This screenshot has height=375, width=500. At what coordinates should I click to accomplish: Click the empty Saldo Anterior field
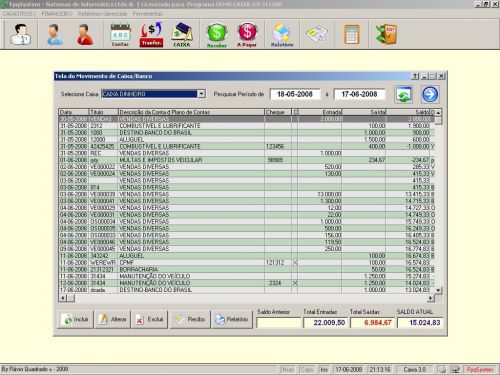coord(279,323)
